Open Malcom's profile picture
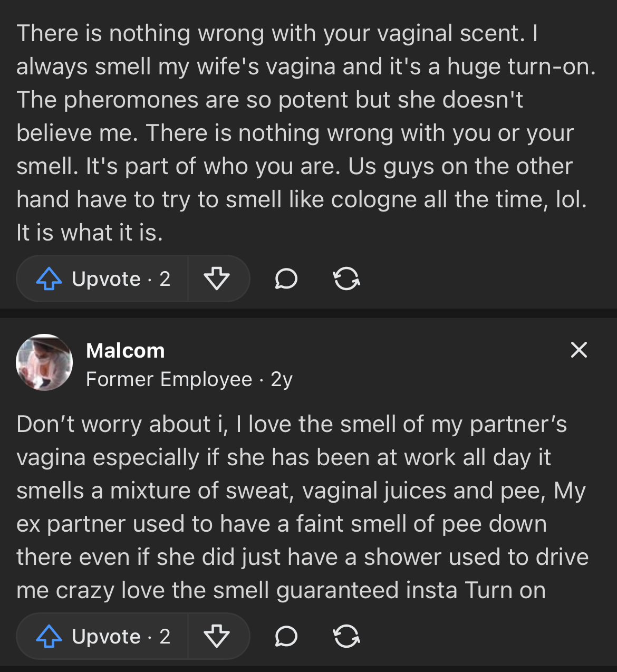Viewport: 617px width, 672px height. tap(44, 362)
